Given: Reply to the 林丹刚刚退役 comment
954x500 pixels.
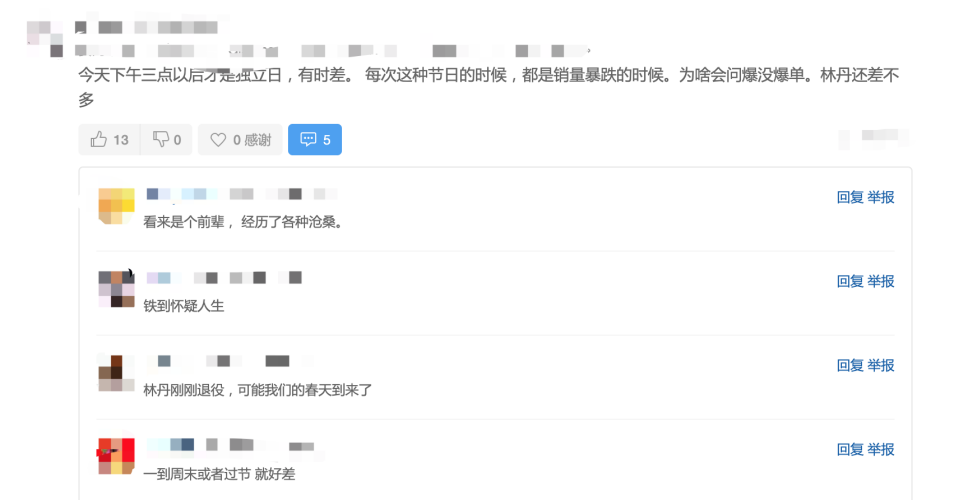Looking at the screenshot, I should (850, 365).
